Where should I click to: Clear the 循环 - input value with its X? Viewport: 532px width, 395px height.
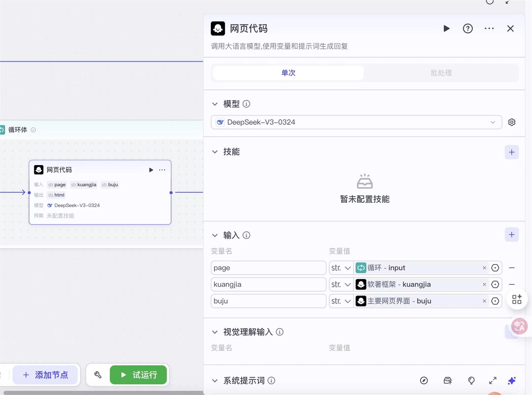[x=484, y=268]
